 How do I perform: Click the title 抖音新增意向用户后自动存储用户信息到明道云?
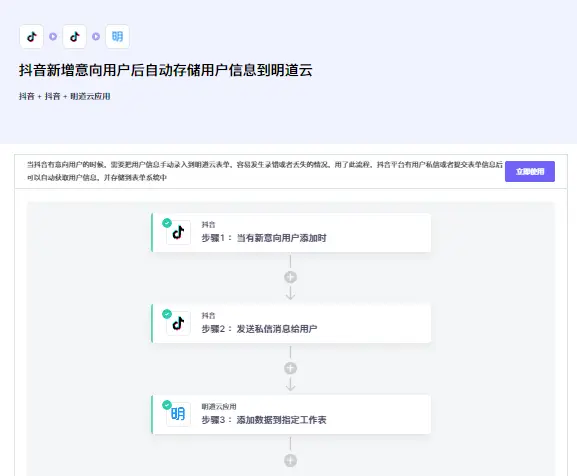(166, 70)
